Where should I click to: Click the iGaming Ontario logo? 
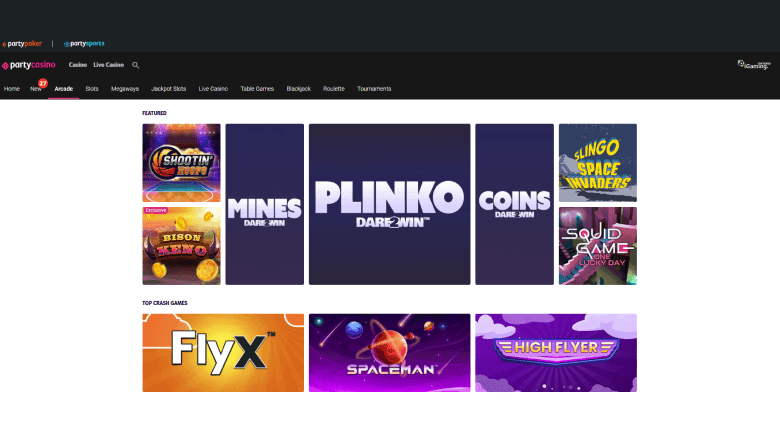[755, 65]
